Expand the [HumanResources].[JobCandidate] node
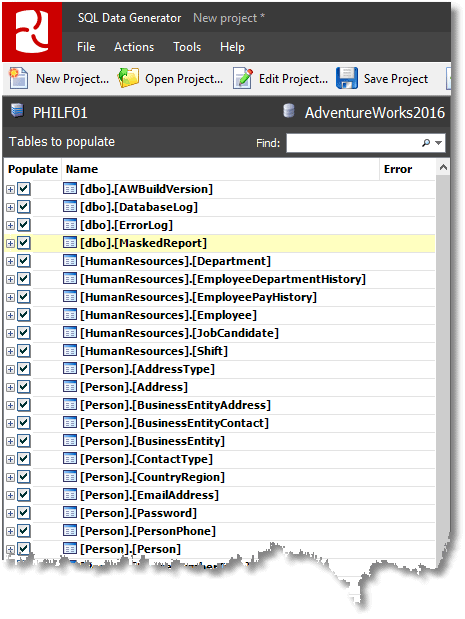This screenshot has width=465, height=619. pos(10,334)
